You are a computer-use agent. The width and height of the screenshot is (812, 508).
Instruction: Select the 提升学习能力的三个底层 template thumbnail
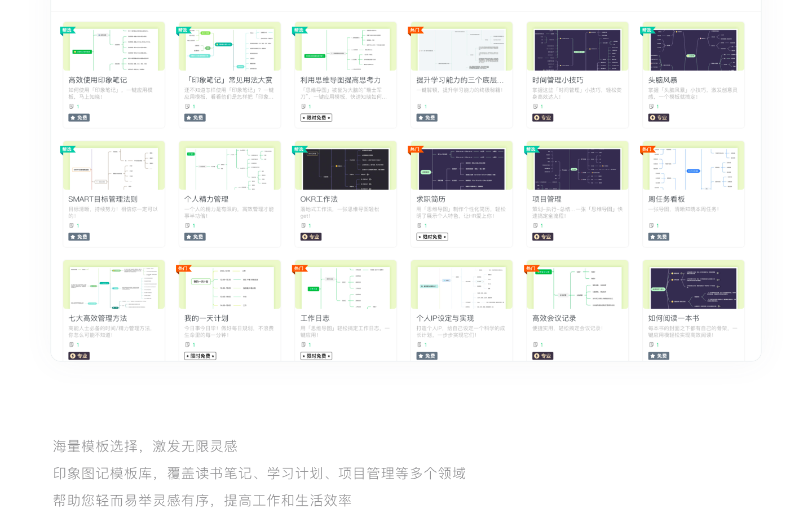pos(461,49)
